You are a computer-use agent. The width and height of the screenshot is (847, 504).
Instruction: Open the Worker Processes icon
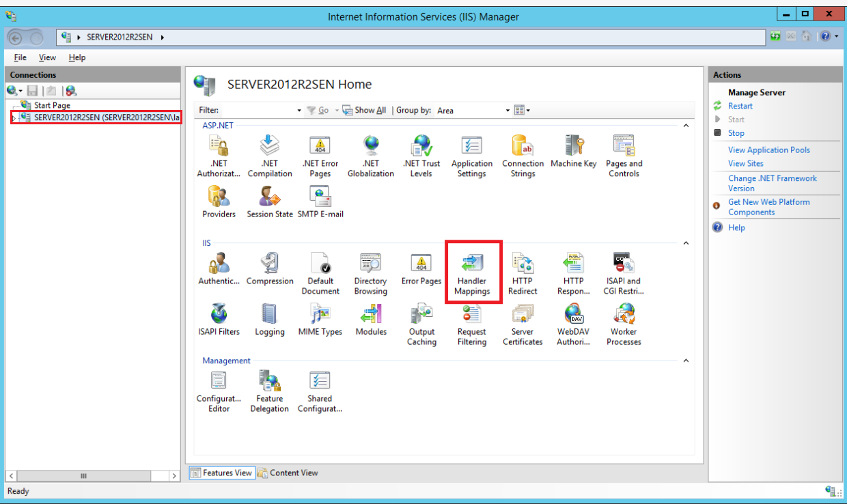point(624,324)
